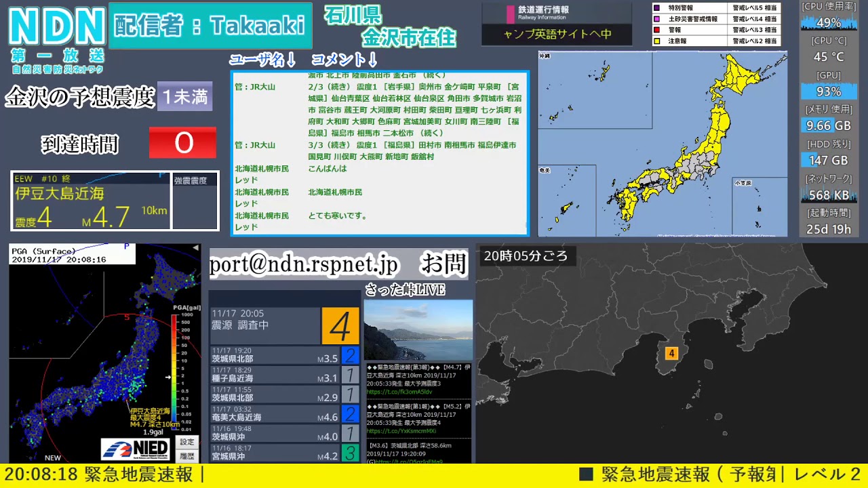The height and width of the screenshot is (488, 868).
Task: Open the t.co/YxKsmcmMXi link
Action: click(401, 430)
